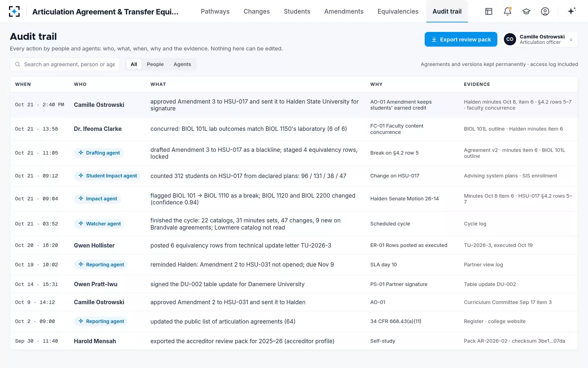
Task: Open the layout panel icon
Action: click(x=489, y=11)
